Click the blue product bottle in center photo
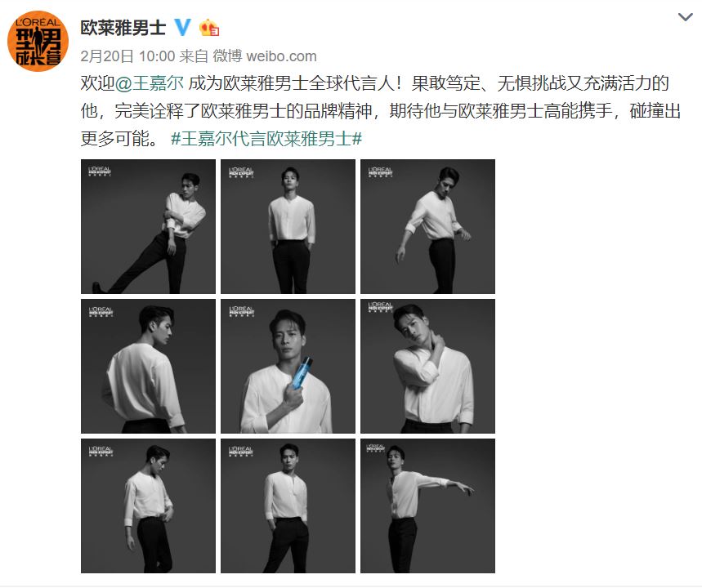The width and height of the screenshot is (702, 588). tap(302, 374)
